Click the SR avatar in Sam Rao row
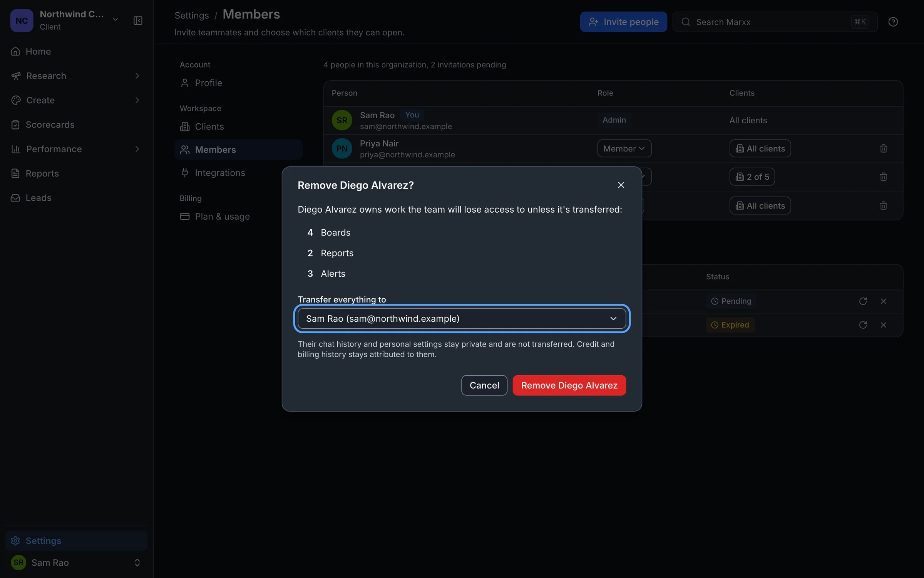924x578 pixels. (342, 120)
